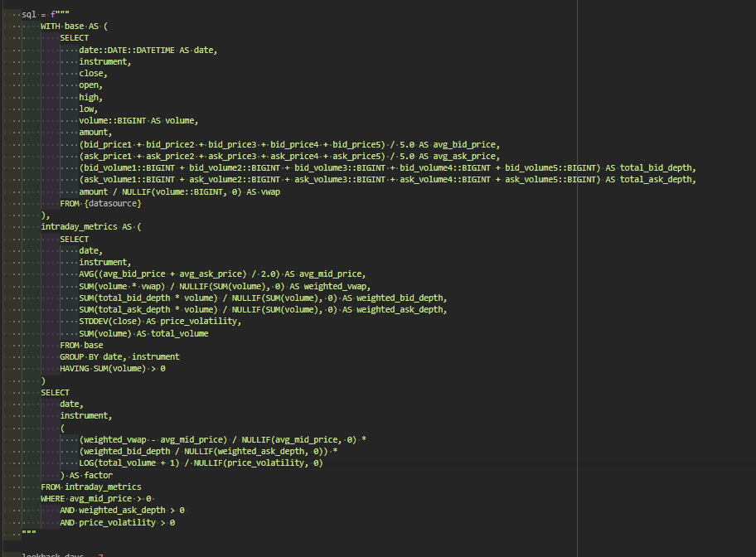Click the sql variable name at top
756x557 pixels.
pyautogui.click(x=28, y=14)
